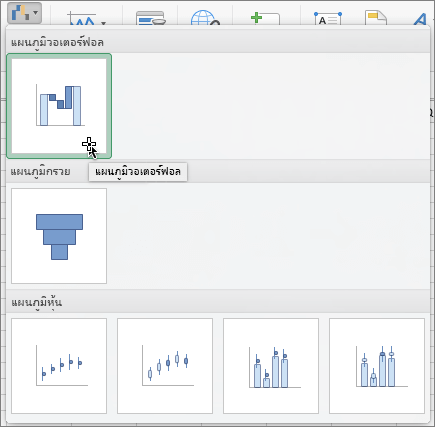Click the แผนภูมิวอเตอร์ฟอล section header
Screen dimensions: 435x427
(x=57, y=43)
